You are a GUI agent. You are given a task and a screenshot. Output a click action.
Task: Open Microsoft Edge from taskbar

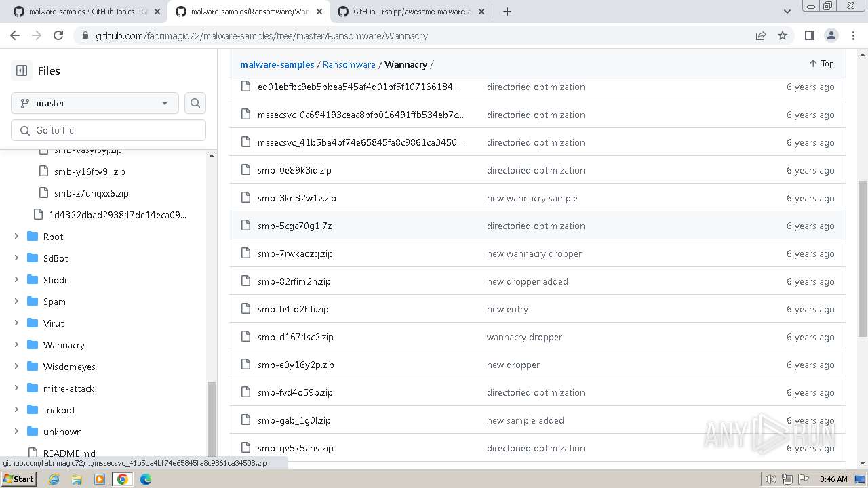click(146, 479)
